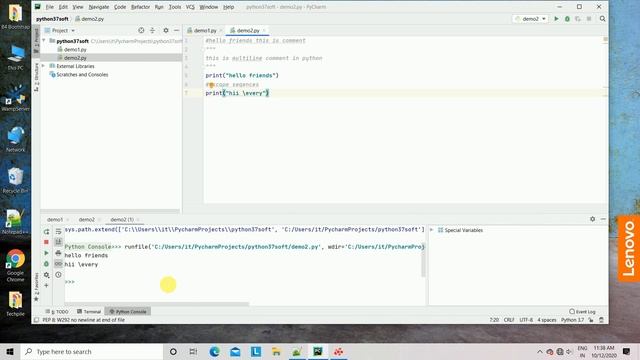Toggle tool window bars in status bar corner
This screenshot has height=360, width=640.
pos(36,320)
